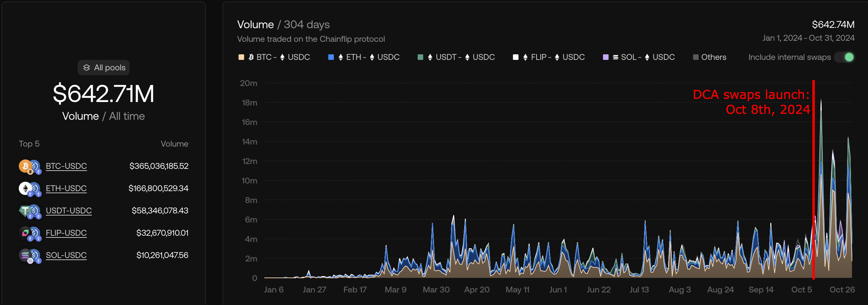868x305 pixels.
Task: Click the $642.74M chart total
Action: tap(833, 25)
